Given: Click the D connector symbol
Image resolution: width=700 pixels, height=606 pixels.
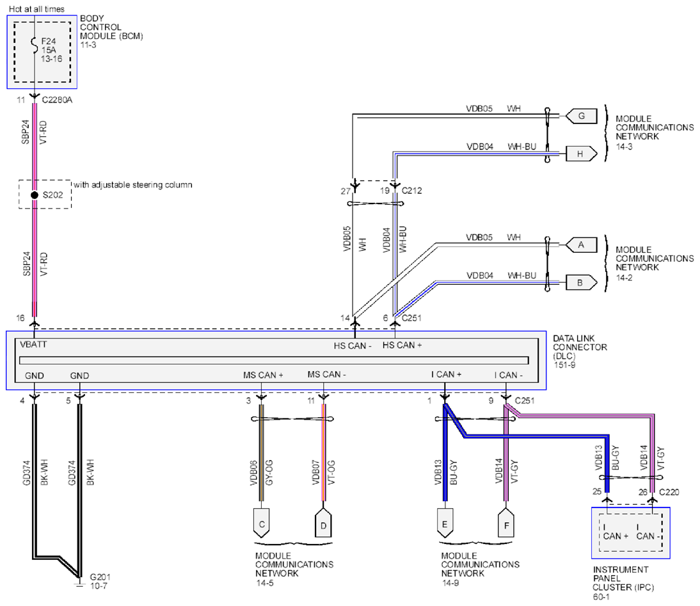Looking at the screenshot, I should click(324, 523).
